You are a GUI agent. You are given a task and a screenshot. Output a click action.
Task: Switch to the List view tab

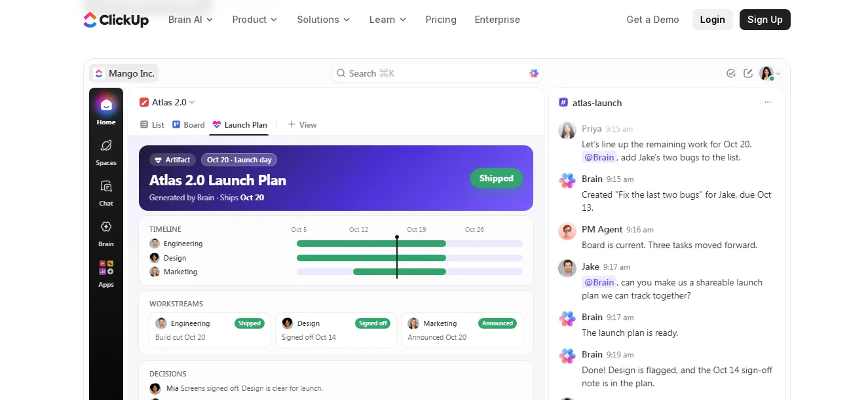(153, 124)
